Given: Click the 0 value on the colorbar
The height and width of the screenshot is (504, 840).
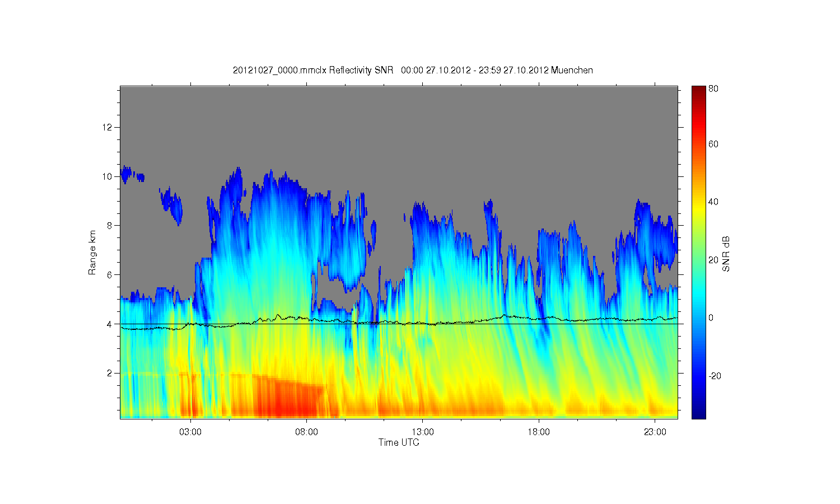Looking at the screenshot, I should [x=711, y=318].
